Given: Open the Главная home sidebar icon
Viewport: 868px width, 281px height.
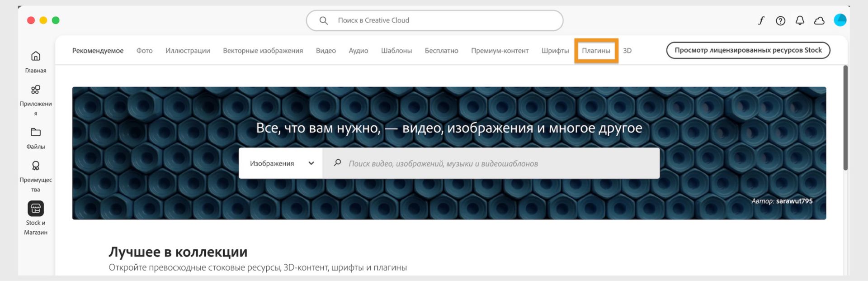Looking at the screenshot, I should pos(36,56).
